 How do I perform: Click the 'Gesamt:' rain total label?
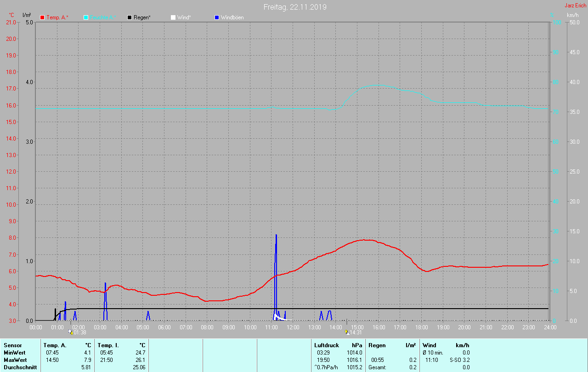(x=377, y=367)
